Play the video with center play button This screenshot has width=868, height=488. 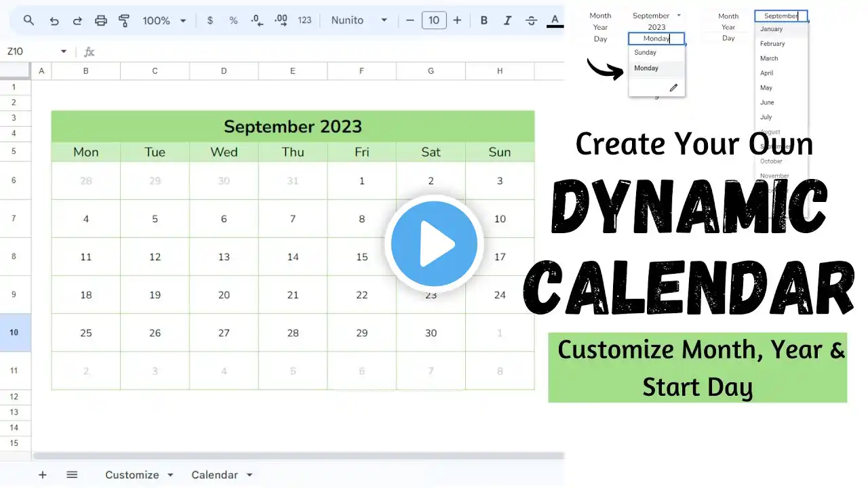pos(434,243)
